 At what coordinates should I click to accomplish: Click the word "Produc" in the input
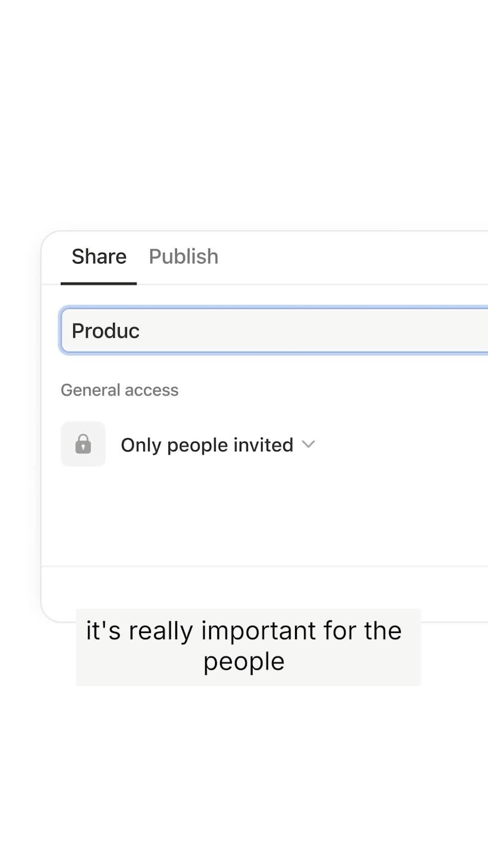105,331
